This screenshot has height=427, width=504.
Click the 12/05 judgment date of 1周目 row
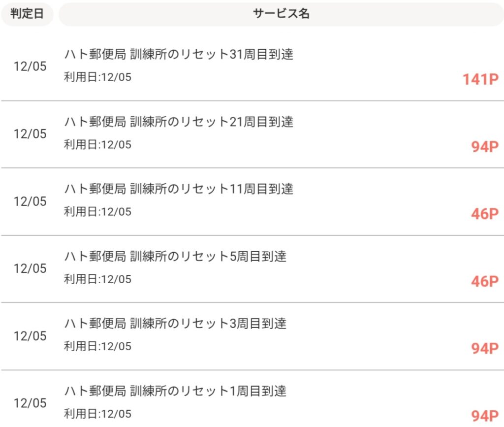(x=30, y=403)
